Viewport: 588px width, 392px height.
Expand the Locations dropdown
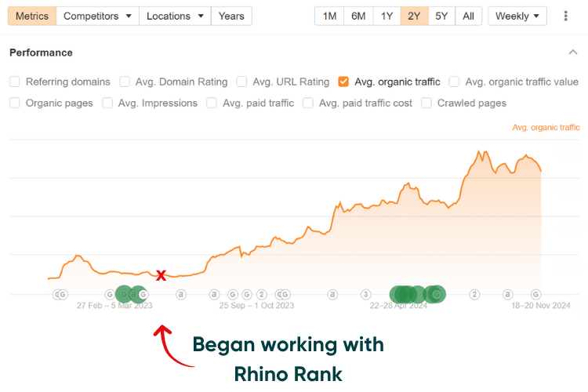pos(175,16)
